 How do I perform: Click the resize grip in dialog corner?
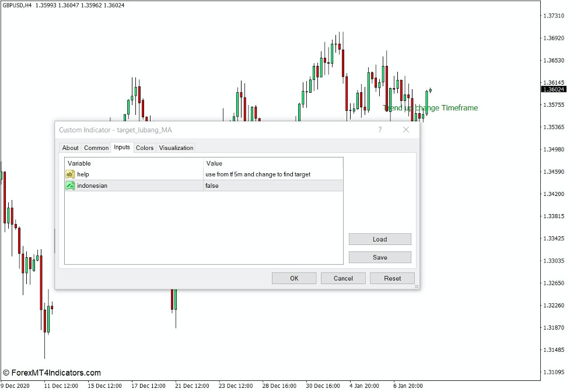pos(415,286)
